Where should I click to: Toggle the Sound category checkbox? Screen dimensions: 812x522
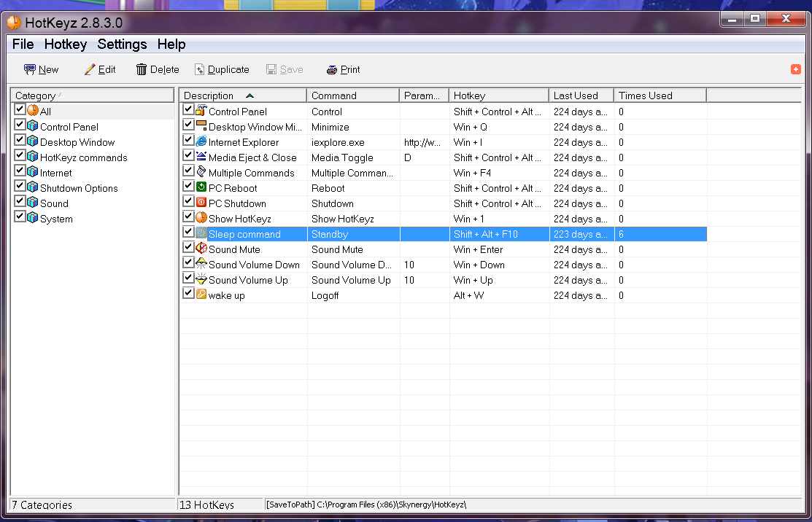(x=20, y=203)
